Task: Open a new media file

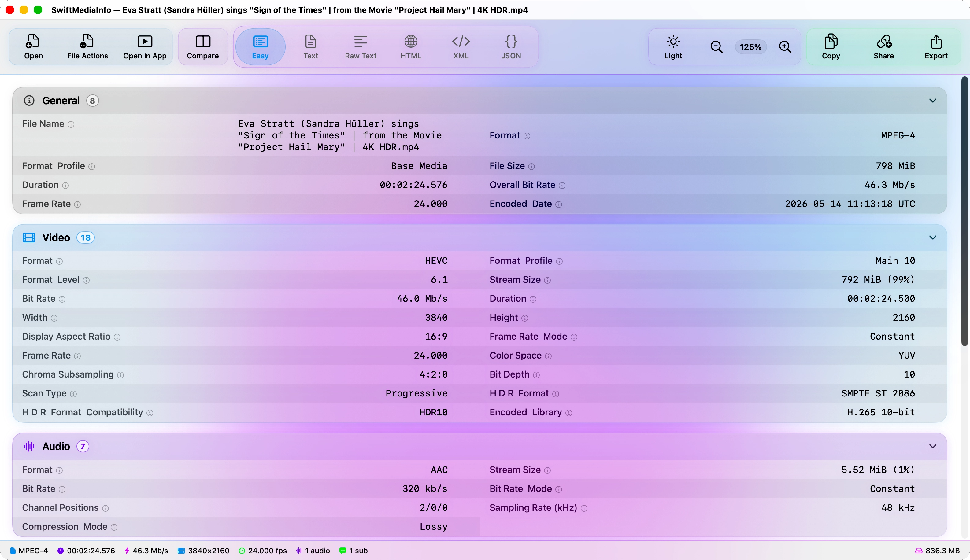Action: tap(33, 46)
